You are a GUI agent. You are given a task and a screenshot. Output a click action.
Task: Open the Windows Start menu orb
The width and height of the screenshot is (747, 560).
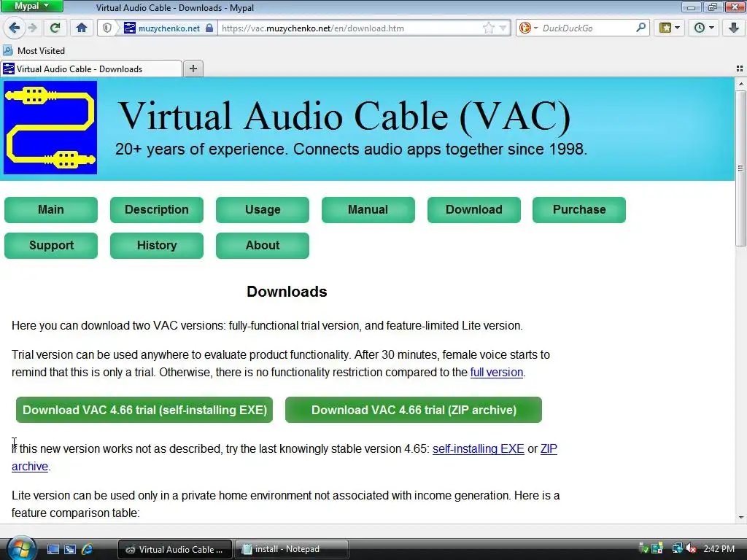20,548
